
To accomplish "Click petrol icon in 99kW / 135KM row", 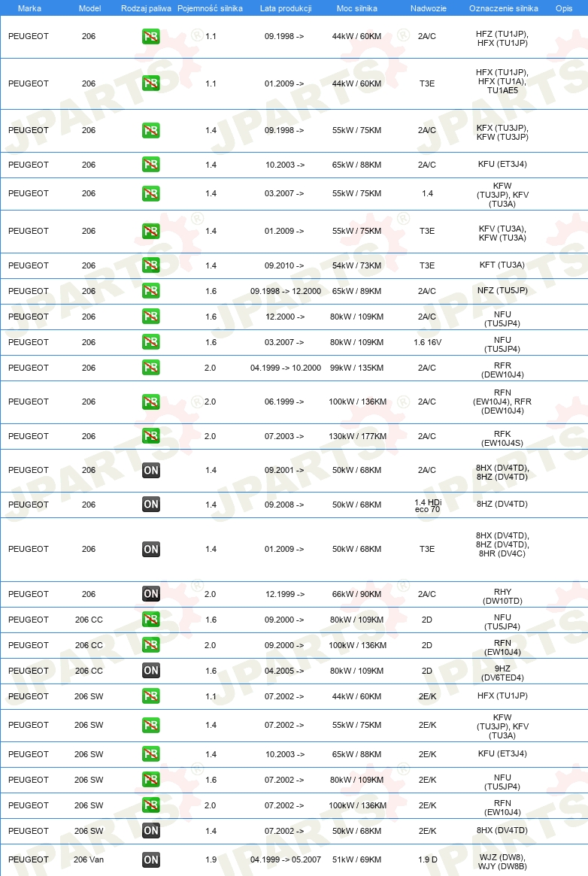I will pyautogui.click(x=151, y=368).
